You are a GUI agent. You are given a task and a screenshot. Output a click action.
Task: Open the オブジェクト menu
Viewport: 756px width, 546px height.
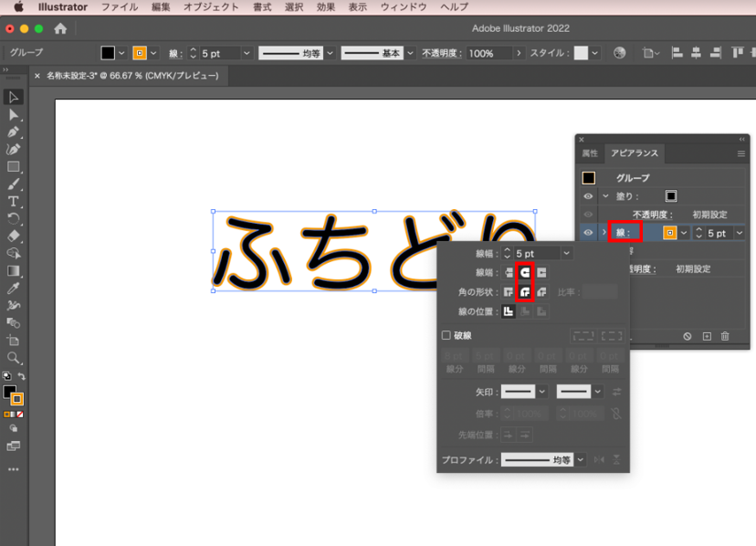tap(211, 7)
